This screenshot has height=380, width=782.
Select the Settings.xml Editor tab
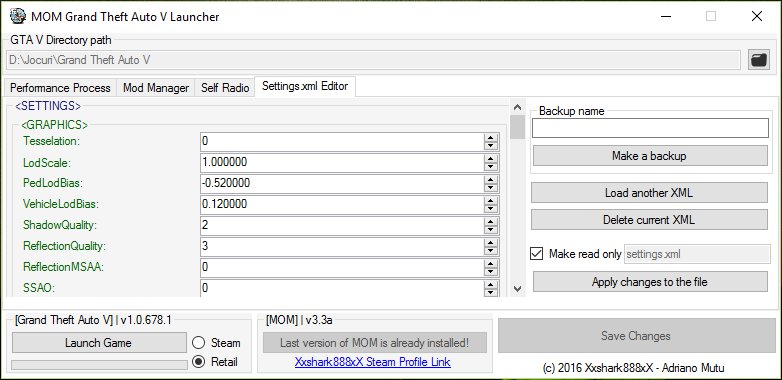pyautogui.click(x=305, y=86)
